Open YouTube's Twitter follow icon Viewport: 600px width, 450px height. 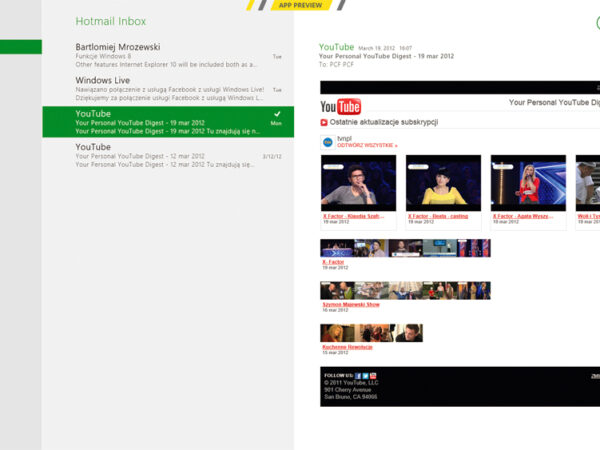365,375
